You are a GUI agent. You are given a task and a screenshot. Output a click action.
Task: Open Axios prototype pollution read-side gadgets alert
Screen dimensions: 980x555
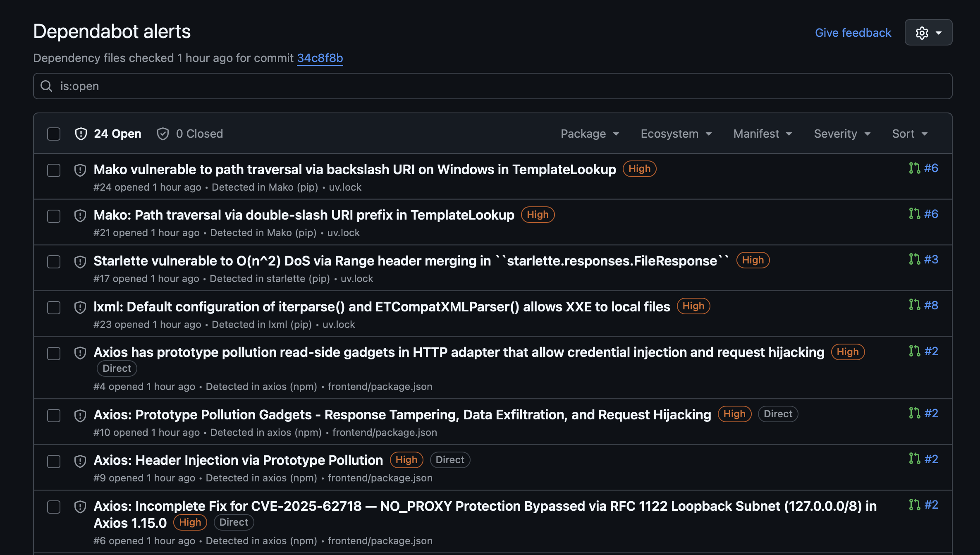[459, 352]
